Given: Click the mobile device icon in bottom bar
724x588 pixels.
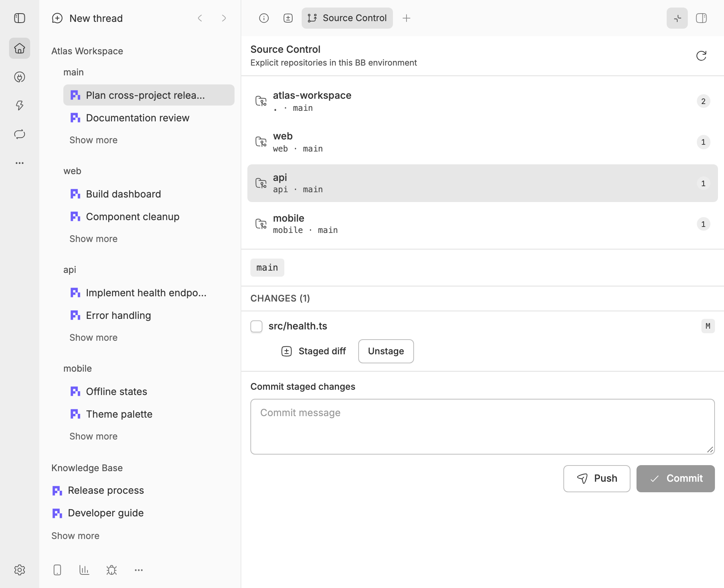Looking at the screenshot, I should click(x=57, y=570).
